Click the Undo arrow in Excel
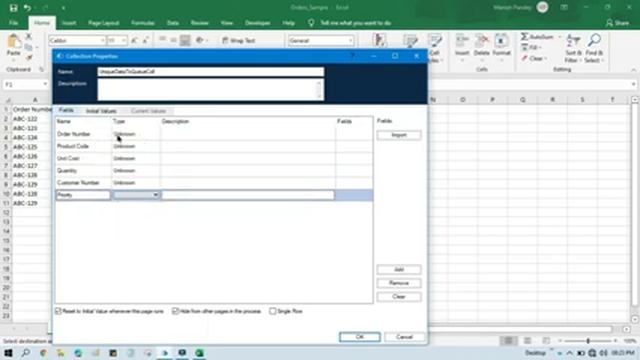Image resolution: width=640 pixels, height=360 pixels. pyautogui.click(x=27, y=8)
